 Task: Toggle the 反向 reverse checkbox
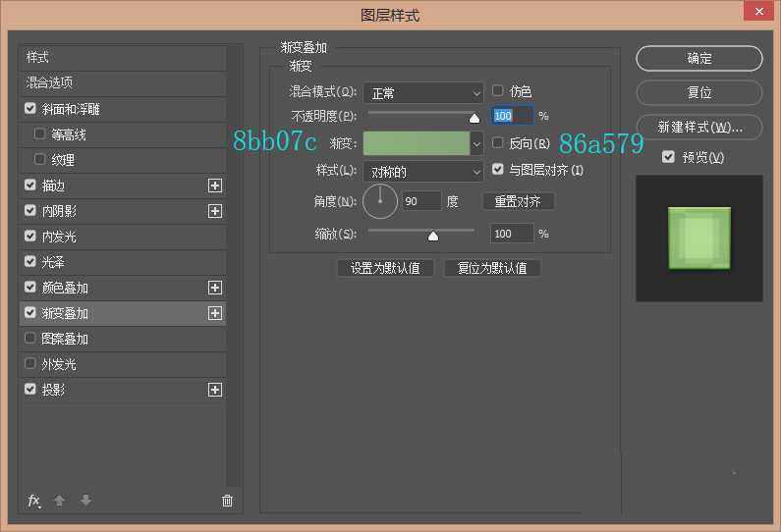tap(498, 143)
